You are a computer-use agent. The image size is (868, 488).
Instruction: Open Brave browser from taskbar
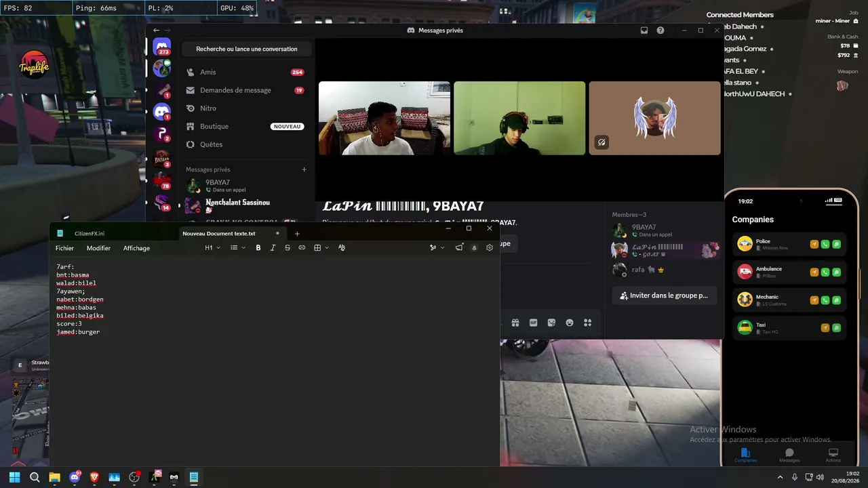(94, 477)
